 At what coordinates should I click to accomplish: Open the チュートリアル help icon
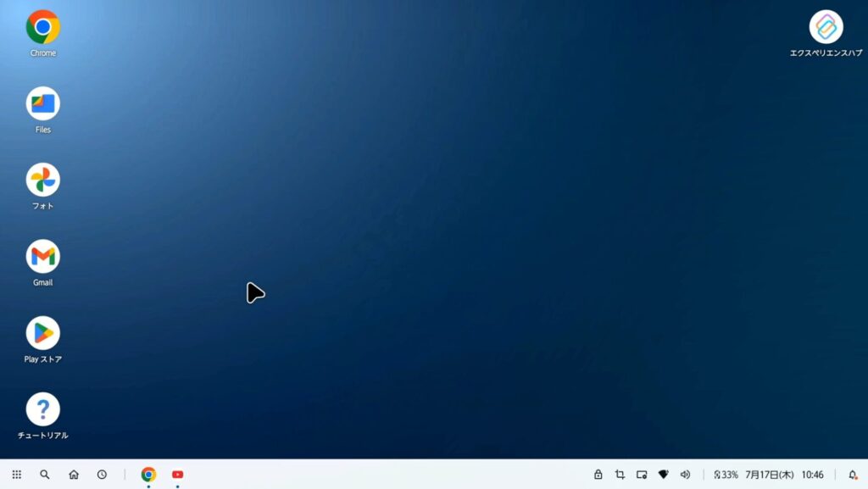[x=42, y=409]
